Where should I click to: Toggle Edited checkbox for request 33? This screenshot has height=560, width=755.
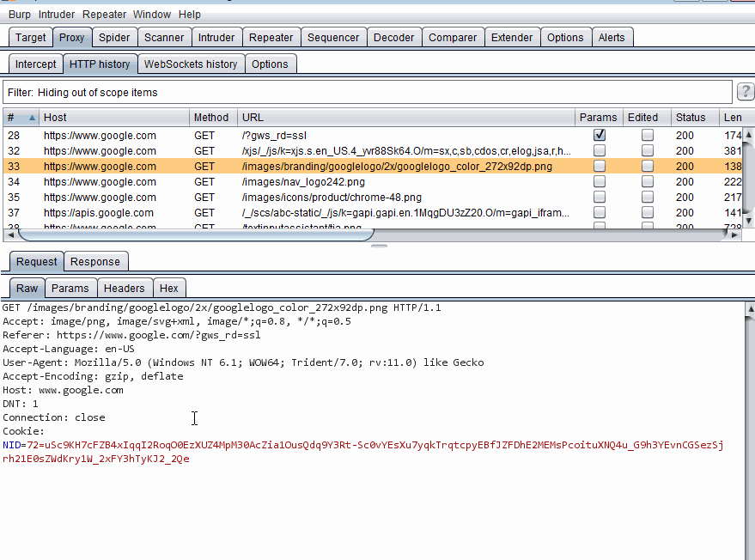647,166
